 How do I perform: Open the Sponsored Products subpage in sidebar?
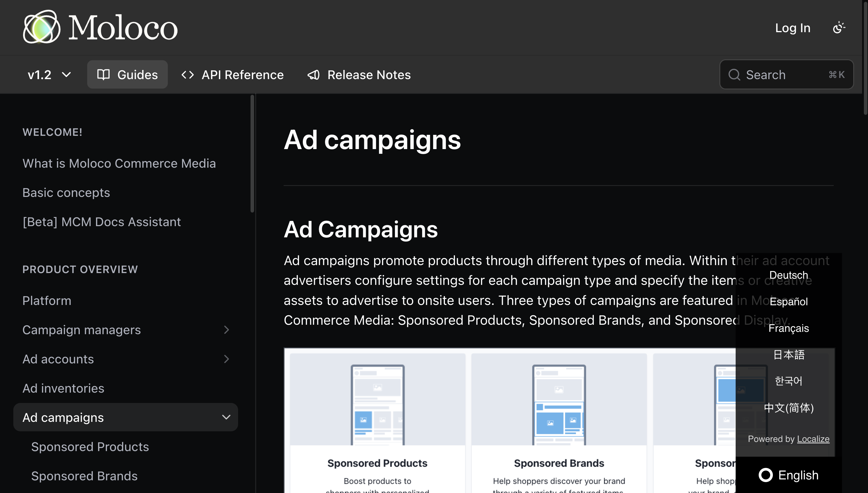tap(90, 447)
